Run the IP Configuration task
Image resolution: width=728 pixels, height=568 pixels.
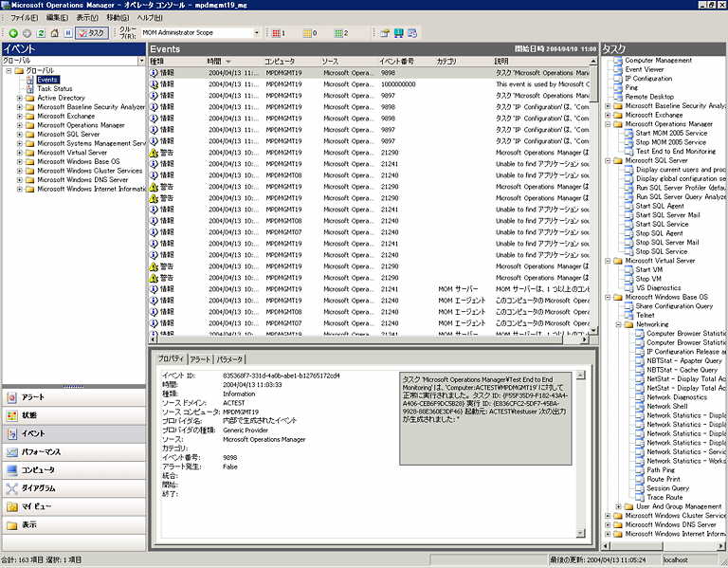pos(648,79)
